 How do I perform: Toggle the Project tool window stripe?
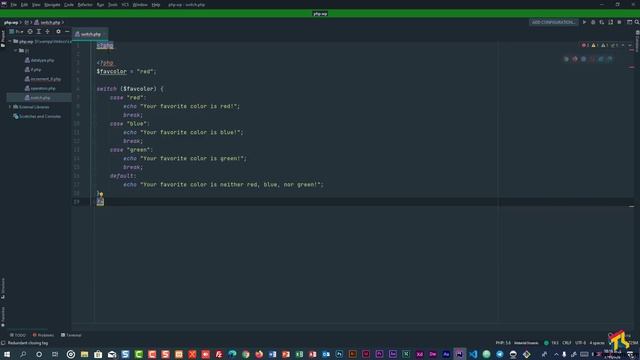tap(3, 39)
